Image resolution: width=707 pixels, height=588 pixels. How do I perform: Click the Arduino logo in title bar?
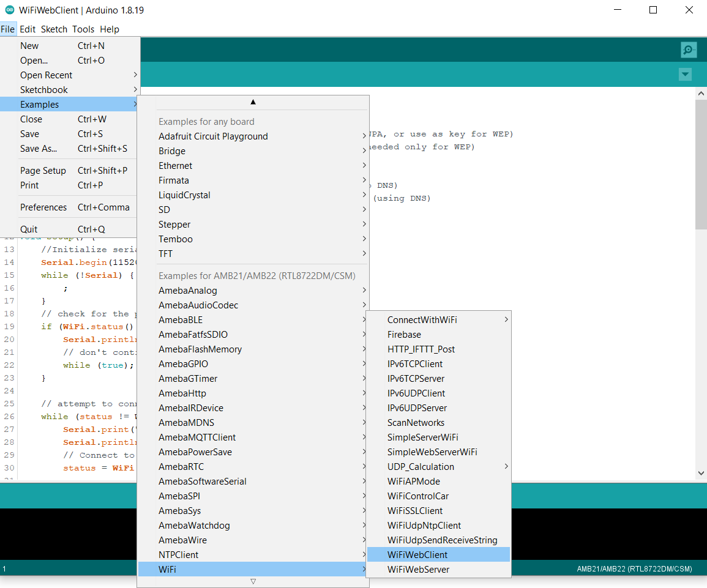pyautogui.click(x=9, y=9)
